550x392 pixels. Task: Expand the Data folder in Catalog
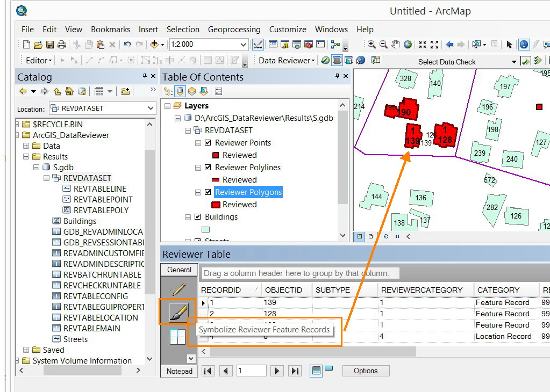coord(26,146)
